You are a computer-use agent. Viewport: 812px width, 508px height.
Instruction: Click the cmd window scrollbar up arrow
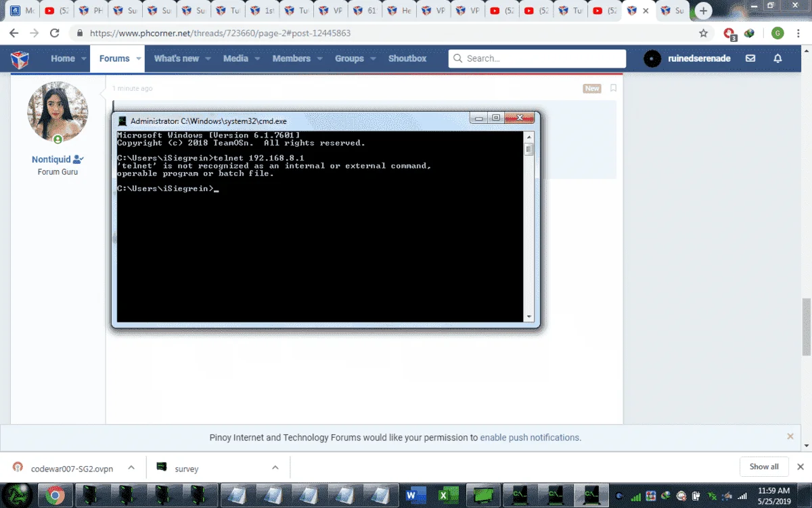click(529, 137)
